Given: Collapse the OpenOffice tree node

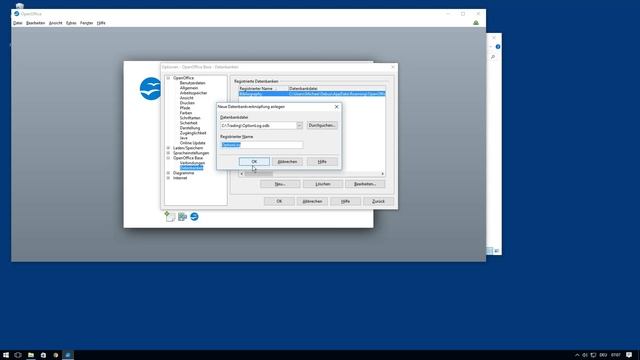Looking at the screenshot, I should [x=168, y=78].
